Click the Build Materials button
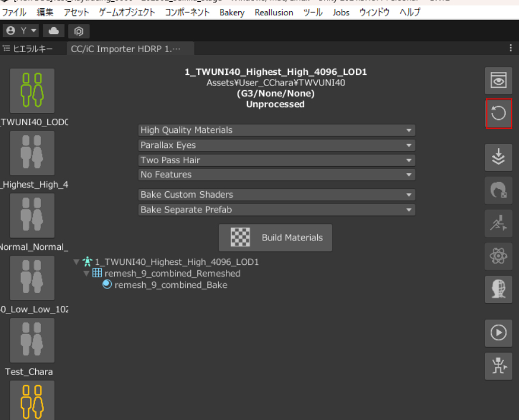 tap(276, 237)
